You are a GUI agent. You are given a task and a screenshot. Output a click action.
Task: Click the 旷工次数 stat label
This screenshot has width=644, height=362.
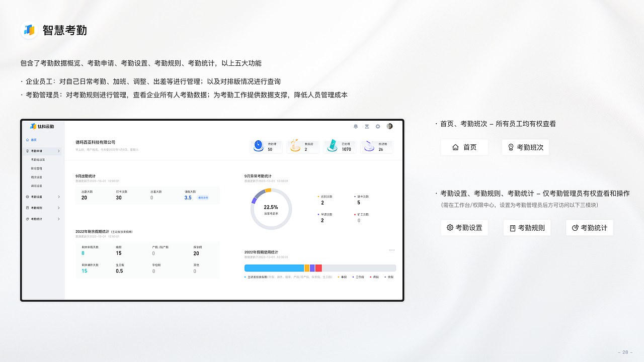coord(363,214)
